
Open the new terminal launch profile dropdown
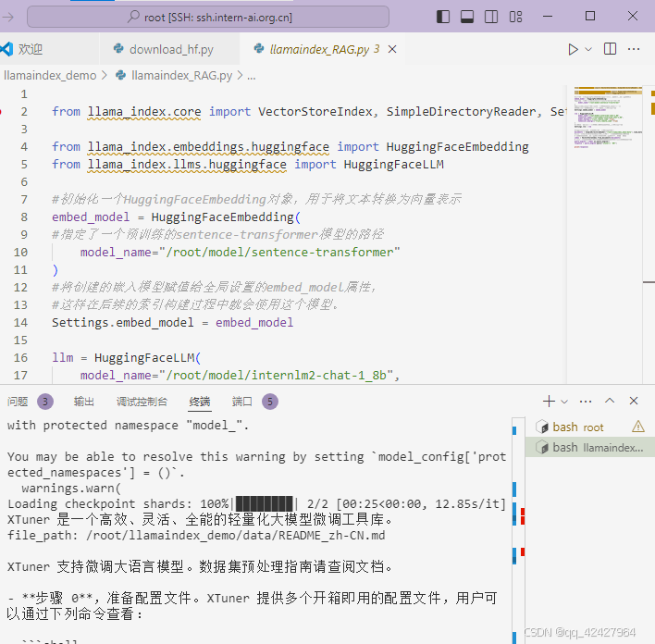click(x=564, y=402)
